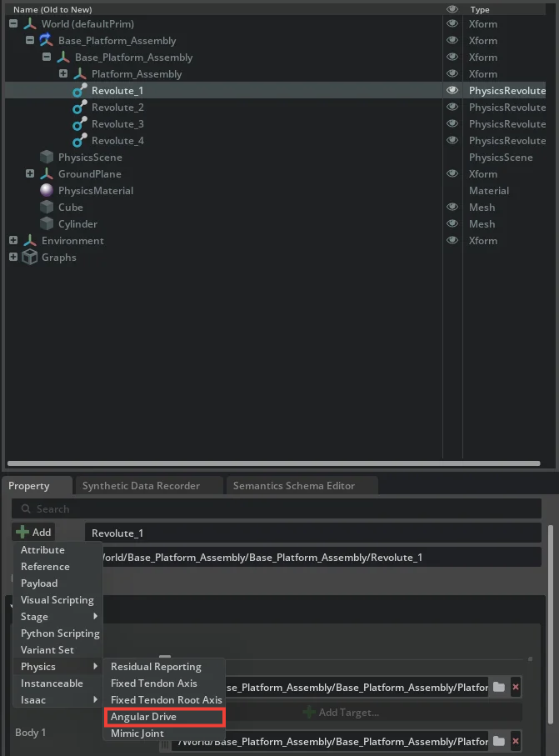The width and height of the screenshot is (559, 756).
Task: Hide the GroundPlane using its eye icon
Action: click(x=452, y=174)
